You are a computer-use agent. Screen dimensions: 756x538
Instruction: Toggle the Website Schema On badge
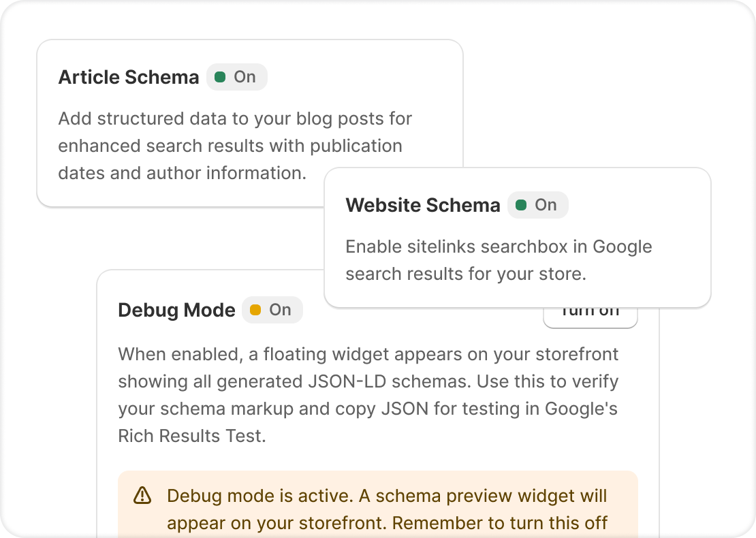pyautogui.click(x=538, y=205)
